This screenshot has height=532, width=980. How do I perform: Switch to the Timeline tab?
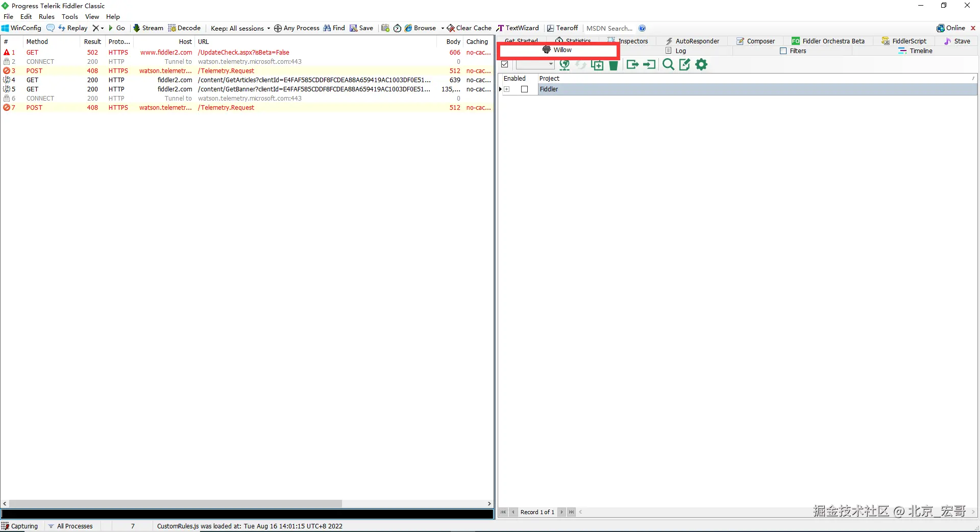click(x=916, y=51)
